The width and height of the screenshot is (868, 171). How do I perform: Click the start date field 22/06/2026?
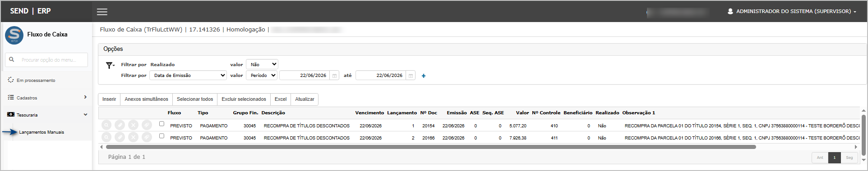(305, 75)
